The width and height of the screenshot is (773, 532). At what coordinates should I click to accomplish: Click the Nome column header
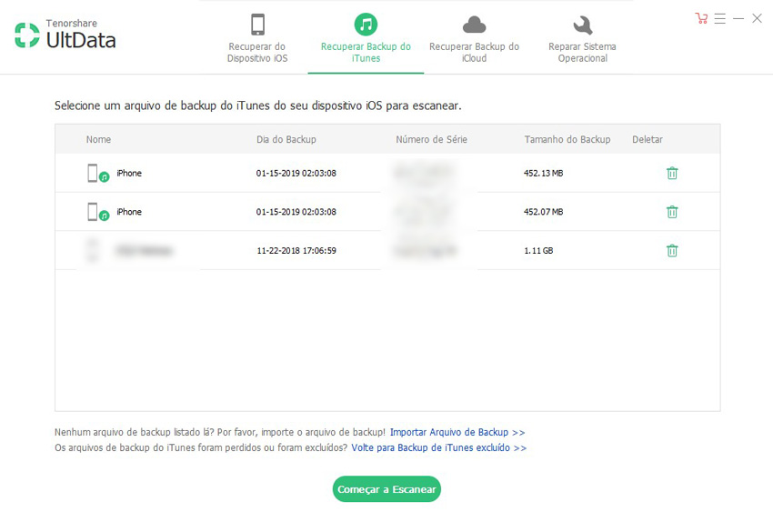(x=98, y=139)
